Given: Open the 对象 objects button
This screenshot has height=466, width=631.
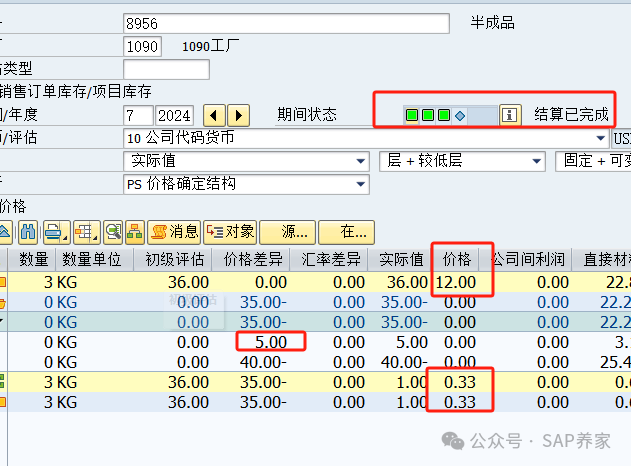Looking at the screenshot, I should pyautogui.click(x=230, y=232).
